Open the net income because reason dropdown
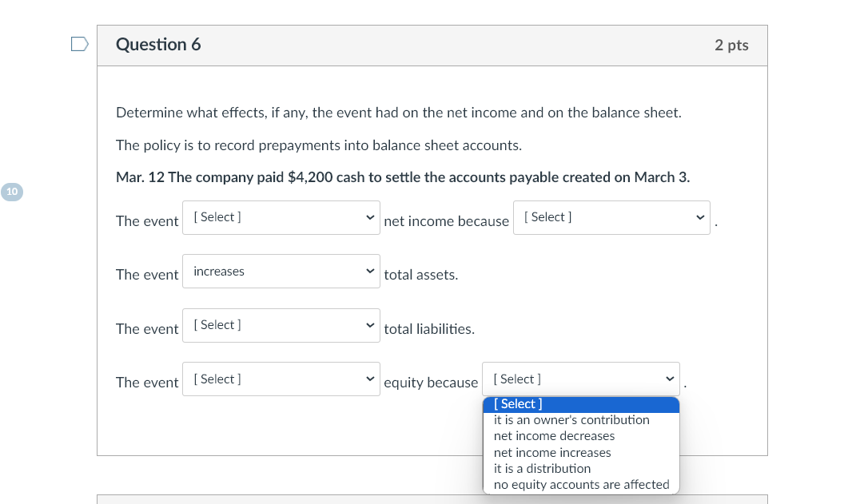Viewport: 848px width, 504px height. [x=611, y=216]
